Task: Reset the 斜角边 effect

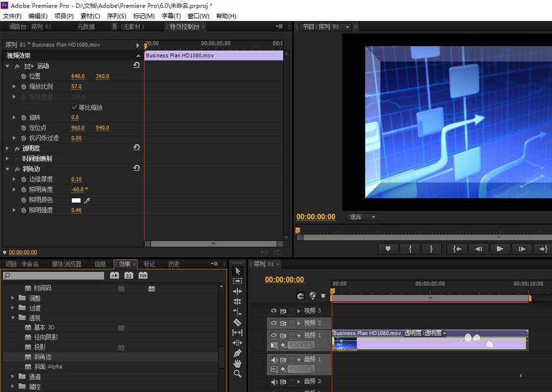Action: click(x=136, y=168)
